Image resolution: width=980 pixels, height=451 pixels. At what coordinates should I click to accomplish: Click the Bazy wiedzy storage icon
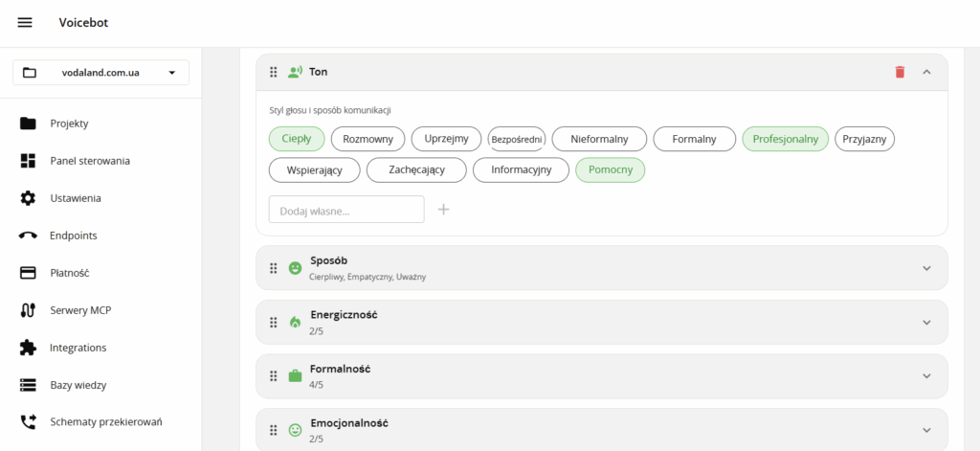(x=28, y=385)
